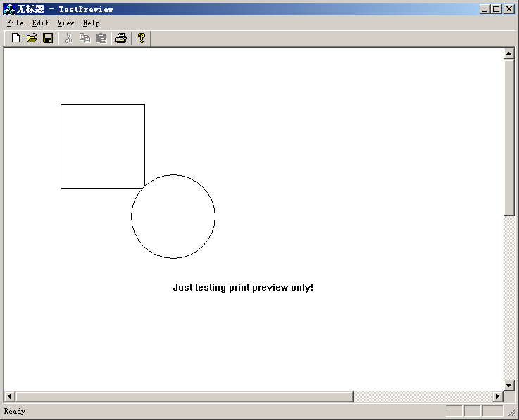Maximize the TestPreview window
Screen dimensions: 519x420
coord(496,9)
